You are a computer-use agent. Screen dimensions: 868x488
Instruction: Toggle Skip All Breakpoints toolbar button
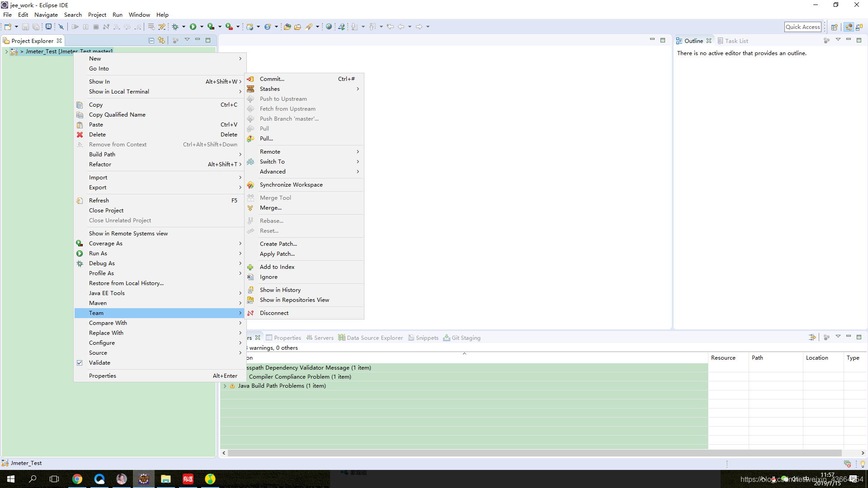tap(61, 27)
